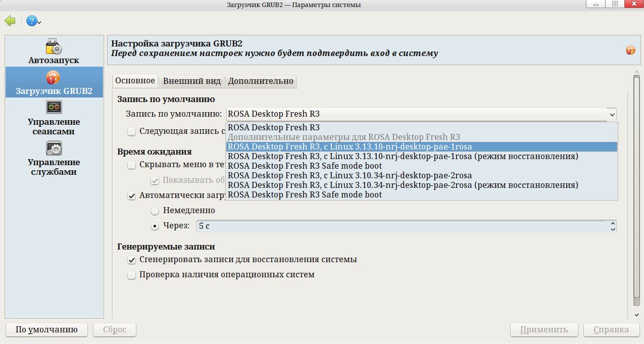
Task: Click the scrollbar down arrow
Action: pyautogui.click(x=636, y=315)
